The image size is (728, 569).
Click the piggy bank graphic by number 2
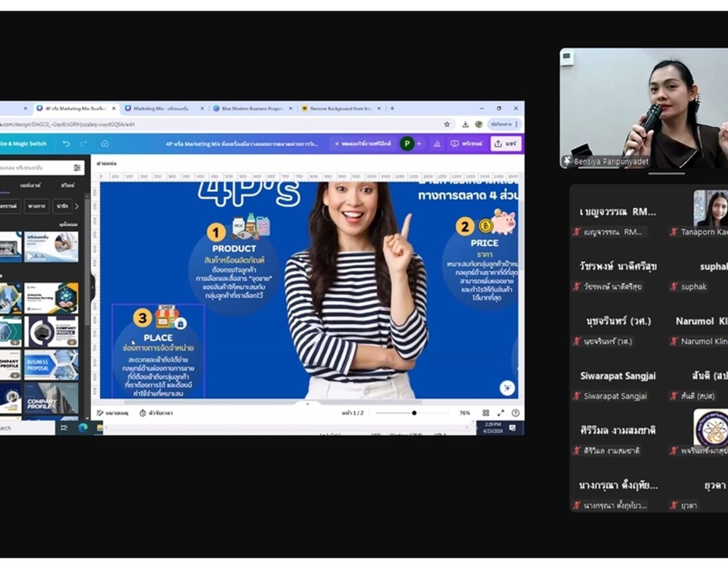tap(503, 222)
